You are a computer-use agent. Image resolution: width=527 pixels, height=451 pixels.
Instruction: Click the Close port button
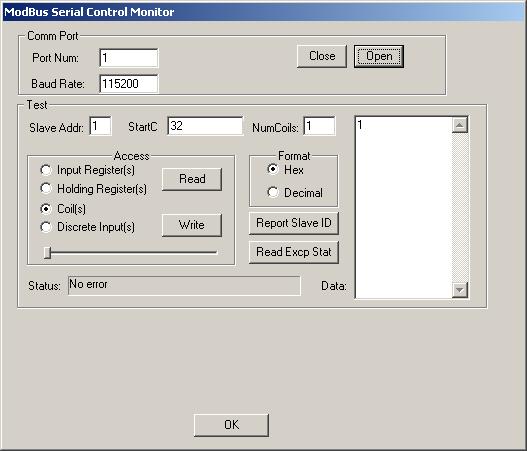tap(322, 56)
